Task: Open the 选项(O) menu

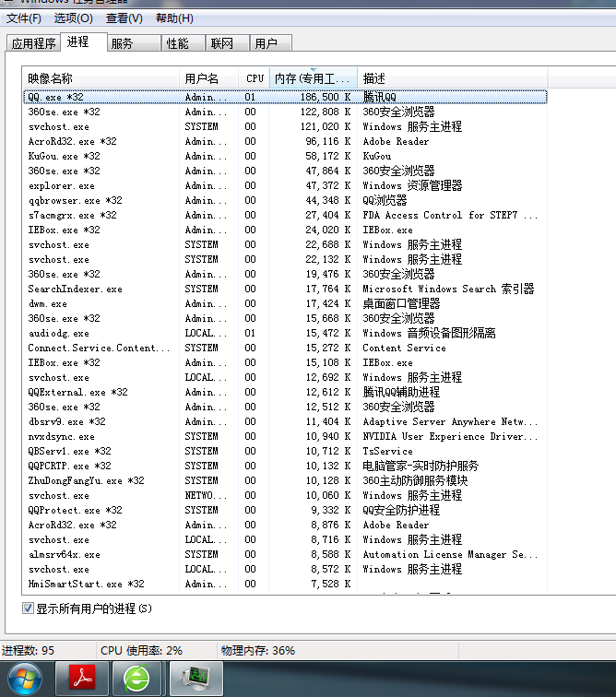Action: pos(74,18)
